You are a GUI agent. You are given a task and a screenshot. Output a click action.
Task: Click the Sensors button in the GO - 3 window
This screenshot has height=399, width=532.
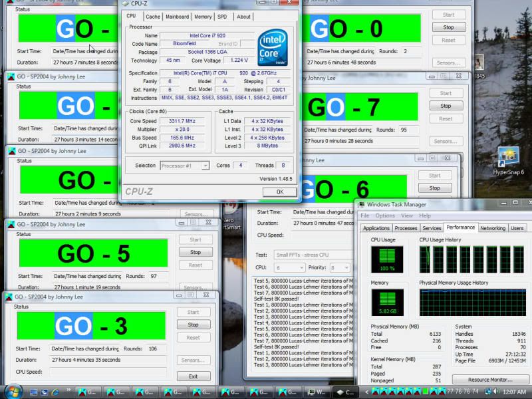click(193, 360)
